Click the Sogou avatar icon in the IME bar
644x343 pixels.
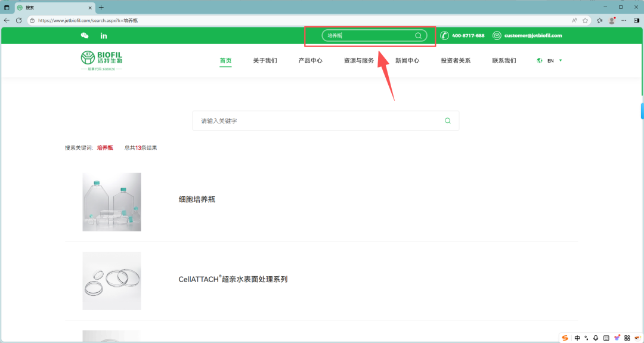(637, 338)
